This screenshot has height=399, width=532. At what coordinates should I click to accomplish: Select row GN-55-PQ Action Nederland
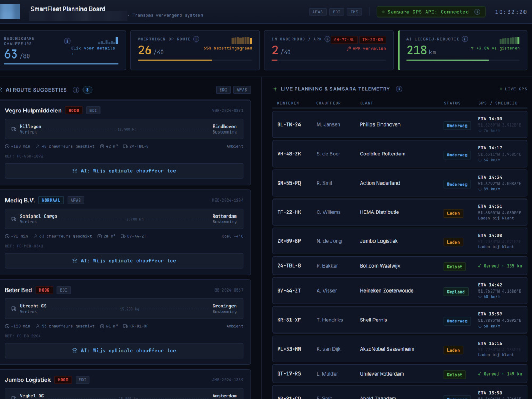tap(400, 183)
